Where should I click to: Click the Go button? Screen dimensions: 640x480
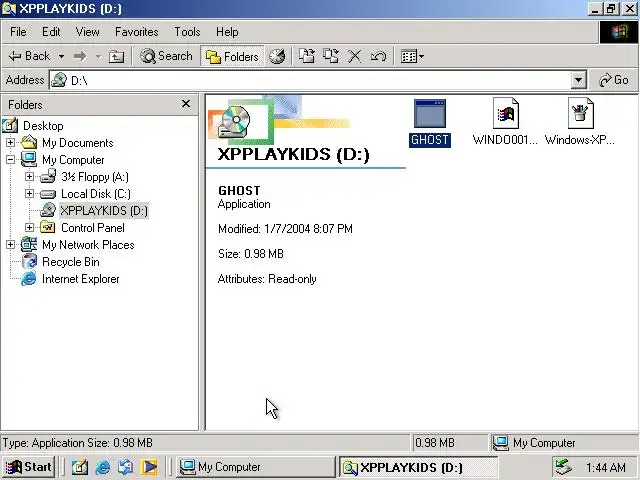(614, 80)
